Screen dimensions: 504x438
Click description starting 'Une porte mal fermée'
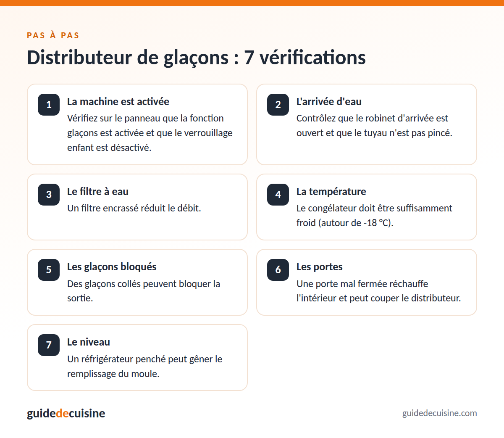click(378, 291)
